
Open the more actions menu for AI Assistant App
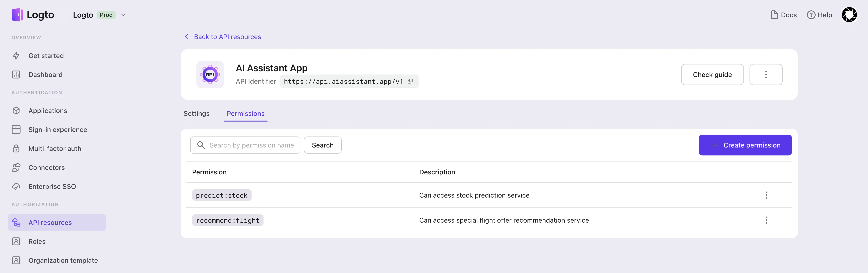(x=766, y=74)
